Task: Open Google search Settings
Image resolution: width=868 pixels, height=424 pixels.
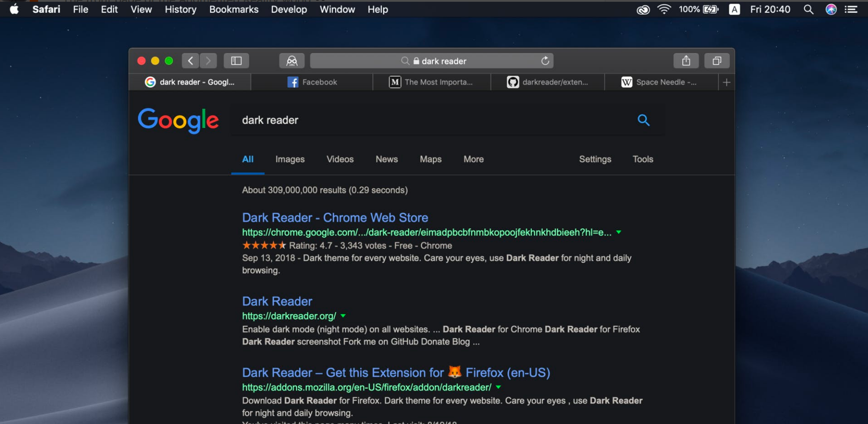Action: pos(595,159)
